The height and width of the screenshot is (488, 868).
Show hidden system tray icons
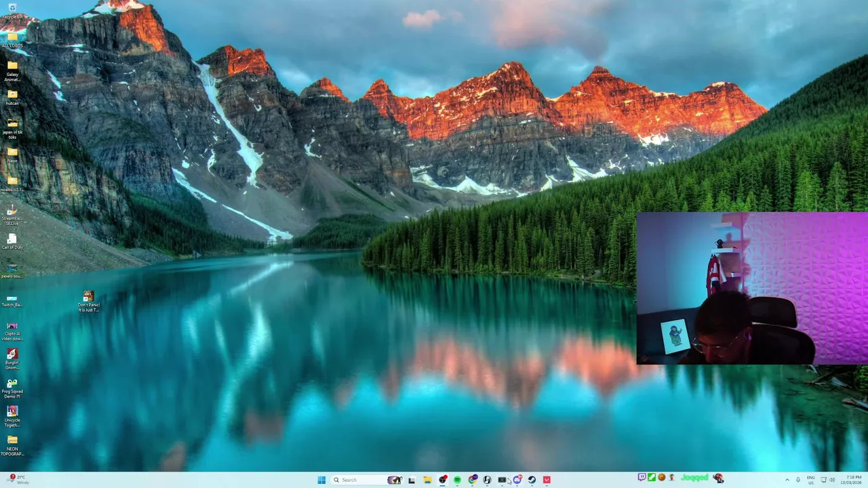pyautogui.click(x=787, y=480)
